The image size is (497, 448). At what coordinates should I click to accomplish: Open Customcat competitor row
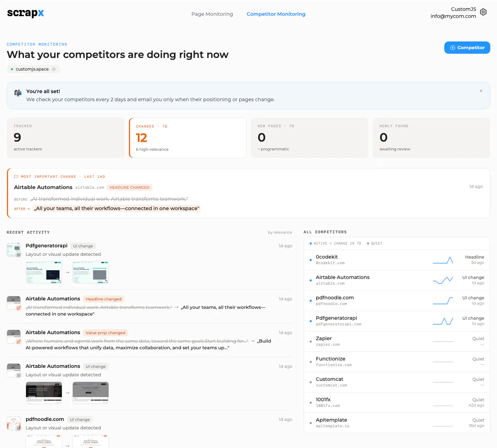[397, 382]
